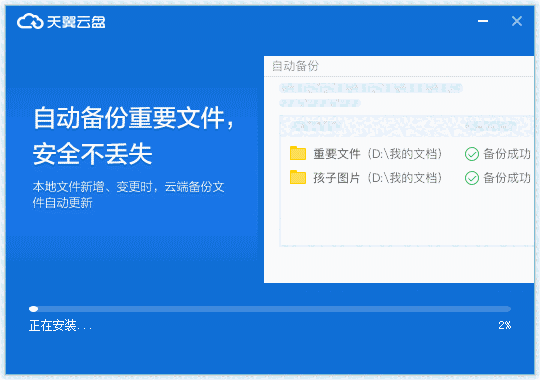Screen dimensions: 540x380
Task: Click the green checkmark beside 孩子图片
Action: pyautogui.click(x=471, y=178)
